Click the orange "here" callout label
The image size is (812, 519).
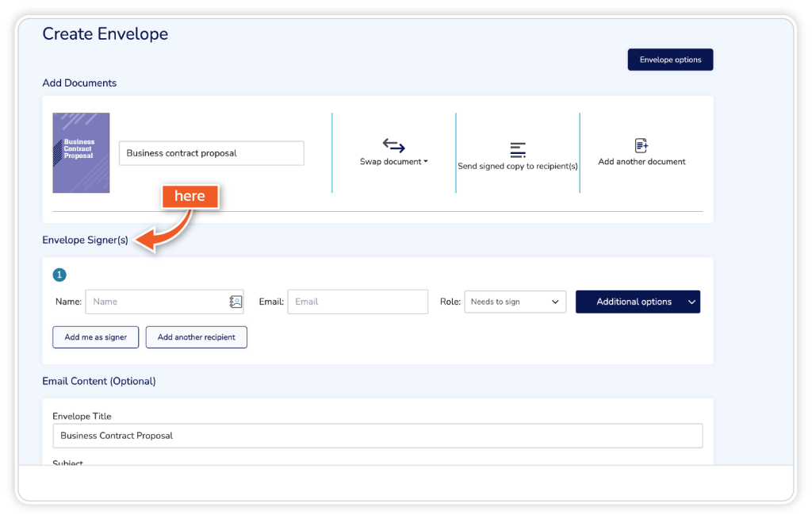click(190, 197)
